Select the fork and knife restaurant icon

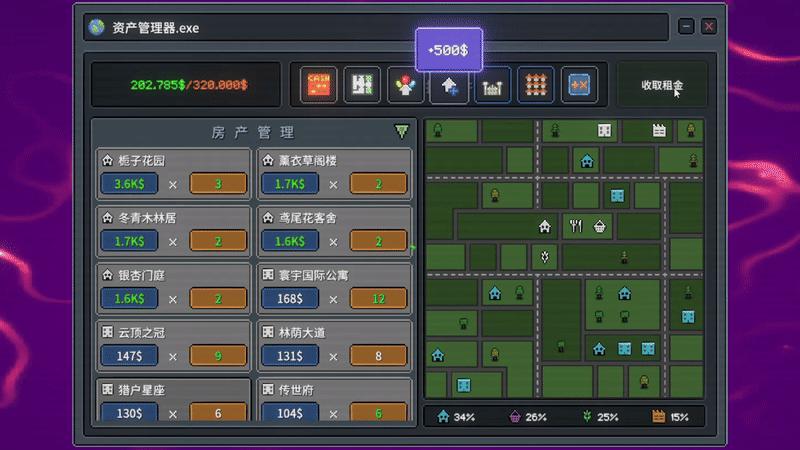[574, 226]
